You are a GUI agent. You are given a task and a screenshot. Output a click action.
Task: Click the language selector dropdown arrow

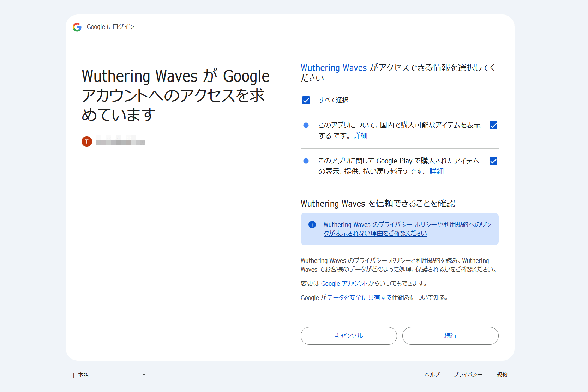(x=144, y=375)
